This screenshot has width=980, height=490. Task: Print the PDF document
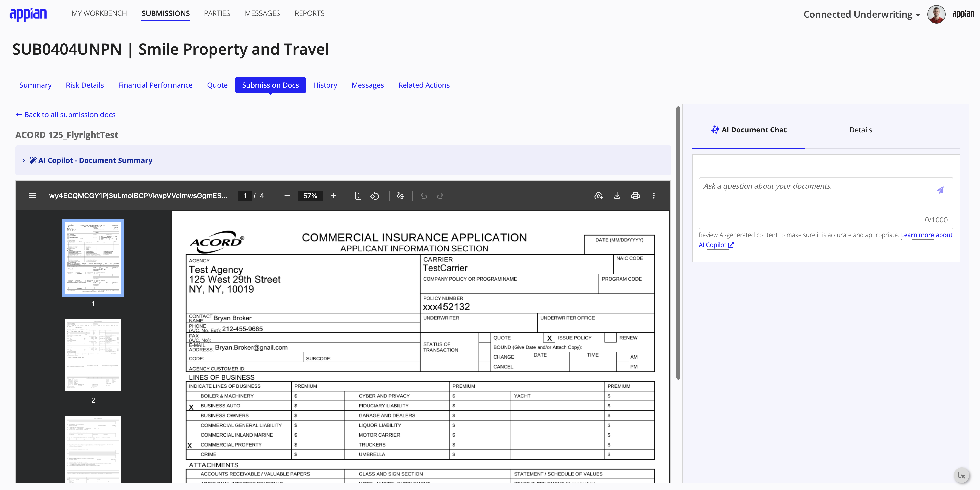click(x=635, y=196)
